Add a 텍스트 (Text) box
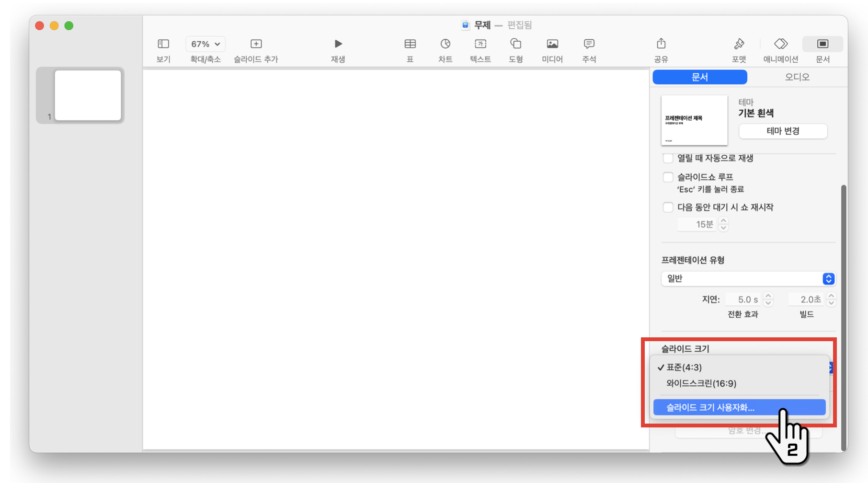 point(480,49)
